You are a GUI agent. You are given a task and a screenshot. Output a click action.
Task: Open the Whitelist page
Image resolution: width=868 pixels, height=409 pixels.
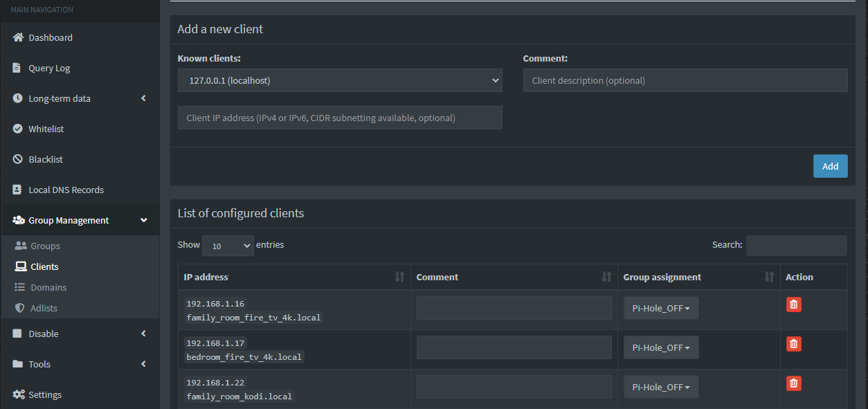(46, 129)
